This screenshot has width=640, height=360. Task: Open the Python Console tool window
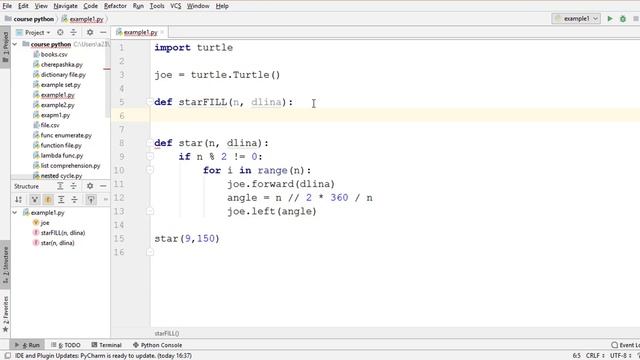point(158,345)
